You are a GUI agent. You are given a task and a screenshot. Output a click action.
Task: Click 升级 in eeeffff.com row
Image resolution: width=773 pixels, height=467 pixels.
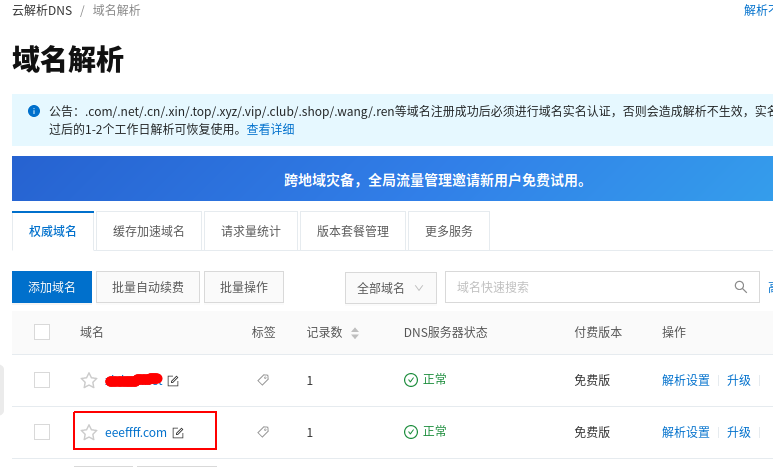pos(738,432)
